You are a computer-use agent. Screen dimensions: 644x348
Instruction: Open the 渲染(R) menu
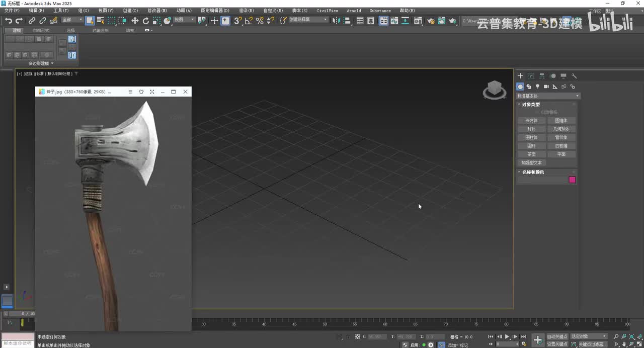click(x=246, y=11)
